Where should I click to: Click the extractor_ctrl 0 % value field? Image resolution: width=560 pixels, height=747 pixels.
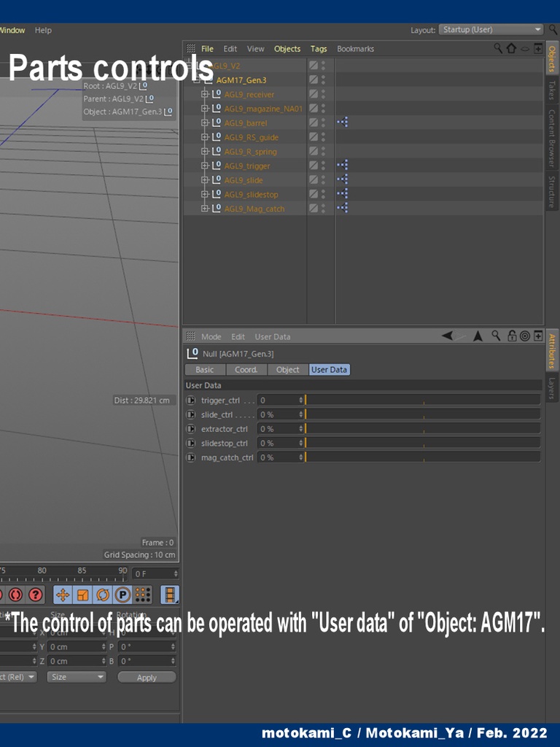(x=280, y=429)
